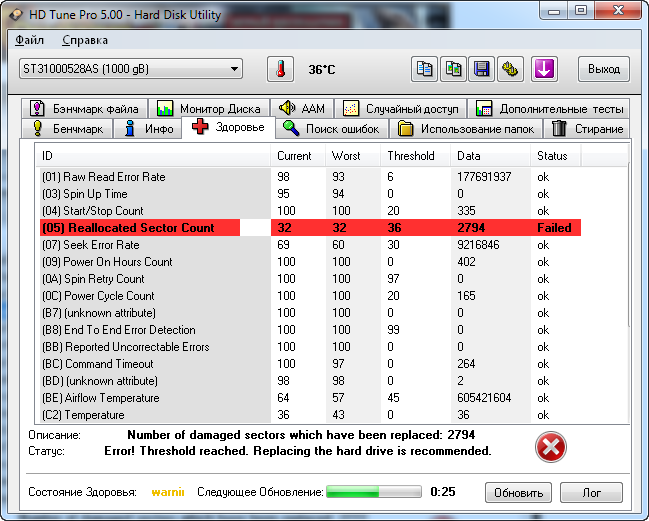The width and height of the screenshot is (649, 521).
Task: Click the Worst column header
Action: tap(353, 156)
